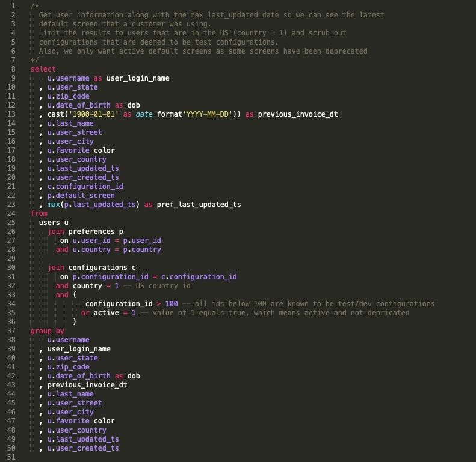Click line number 51 in the gutter
The height and width of the screenshot is (462, 476).
pos(11,457)
